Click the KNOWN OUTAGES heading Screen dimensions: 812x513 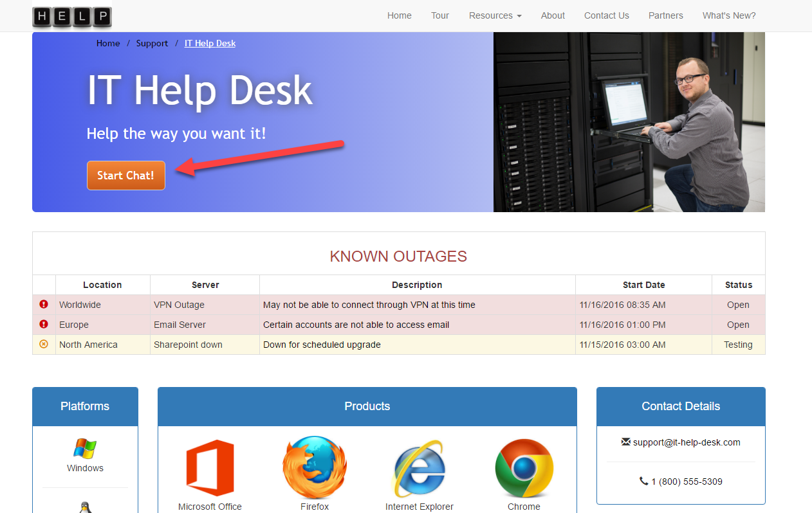[398, 256]
